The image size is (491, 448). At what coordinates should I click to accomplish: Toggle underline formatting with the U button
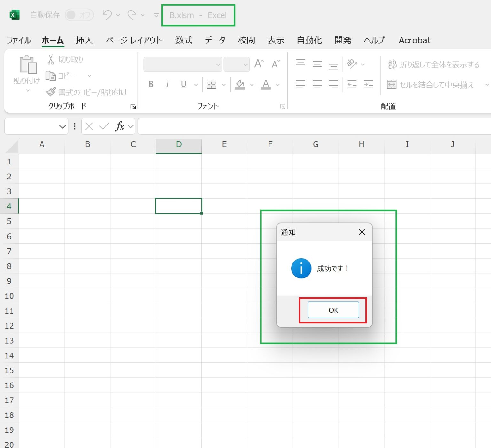click(183, 84)
